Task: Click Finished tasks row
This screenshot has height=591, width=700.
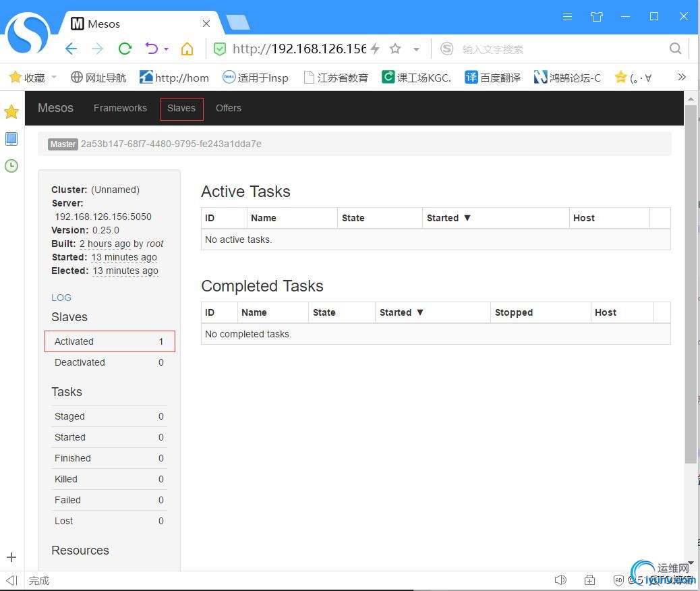Action: (109, 458)
